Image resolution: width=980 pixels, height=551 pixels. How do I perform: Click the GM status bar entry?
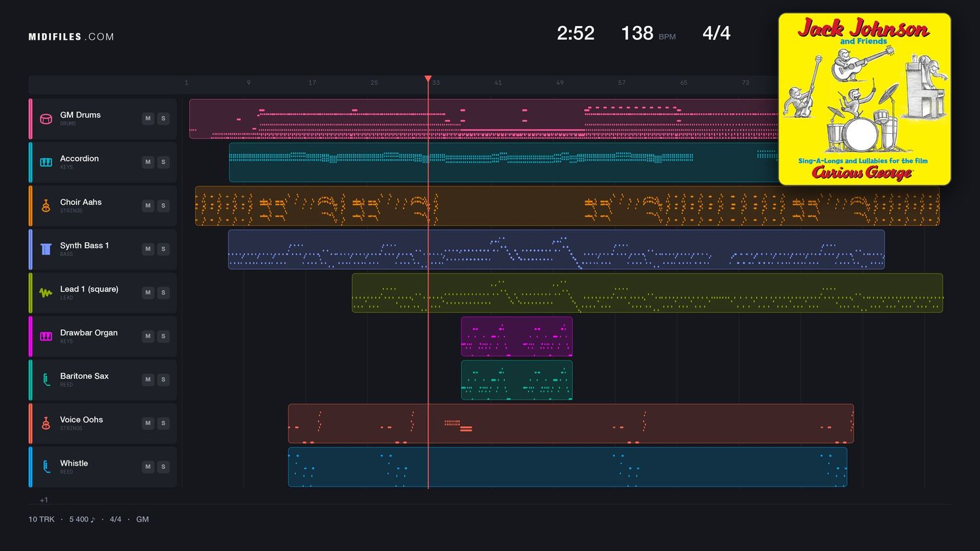pos(142,520)
